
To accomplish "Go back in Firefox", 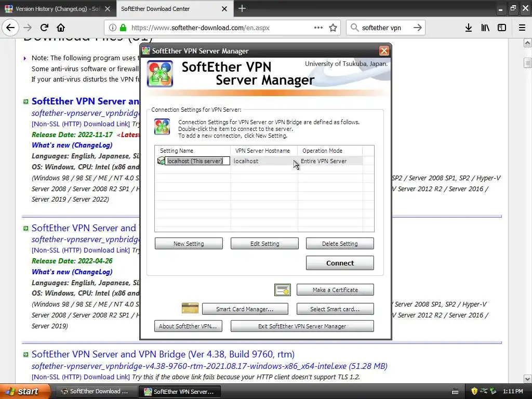I will pyautogui.click(x=10, y=28).
